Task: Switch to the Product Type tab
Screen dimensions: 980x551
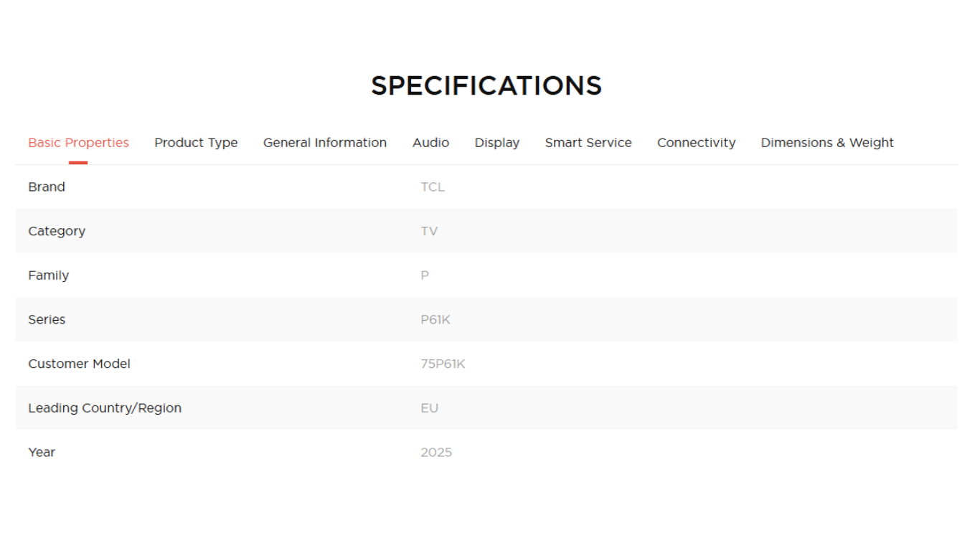Action: pos(196,143)
